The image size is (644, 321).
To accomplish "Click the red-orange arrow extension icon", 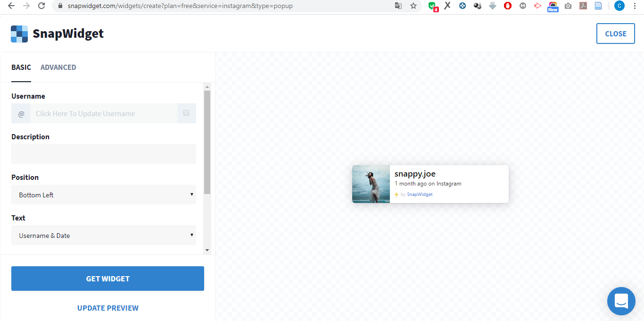I will (x=537, y=6).
